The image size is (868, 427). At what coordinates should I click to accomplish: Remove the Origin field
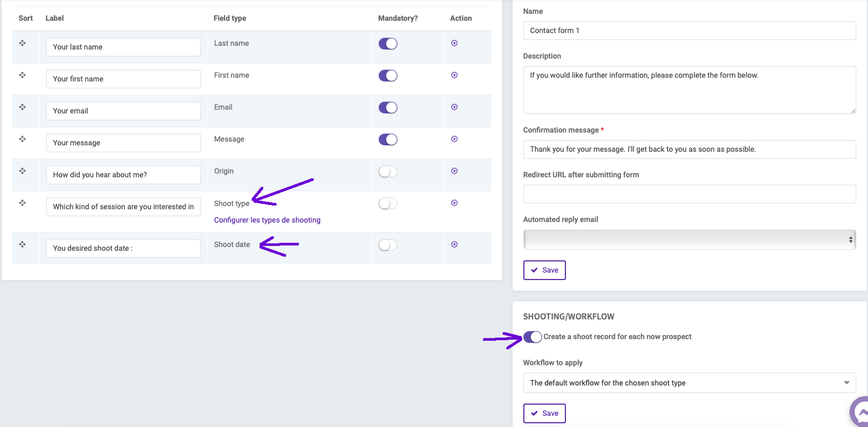point(454,171)
